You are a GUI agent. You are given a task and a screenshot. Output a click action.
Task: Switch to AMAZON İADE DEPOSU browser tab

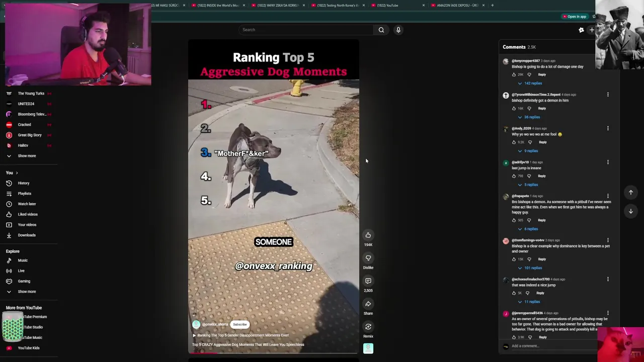(458, 6)
